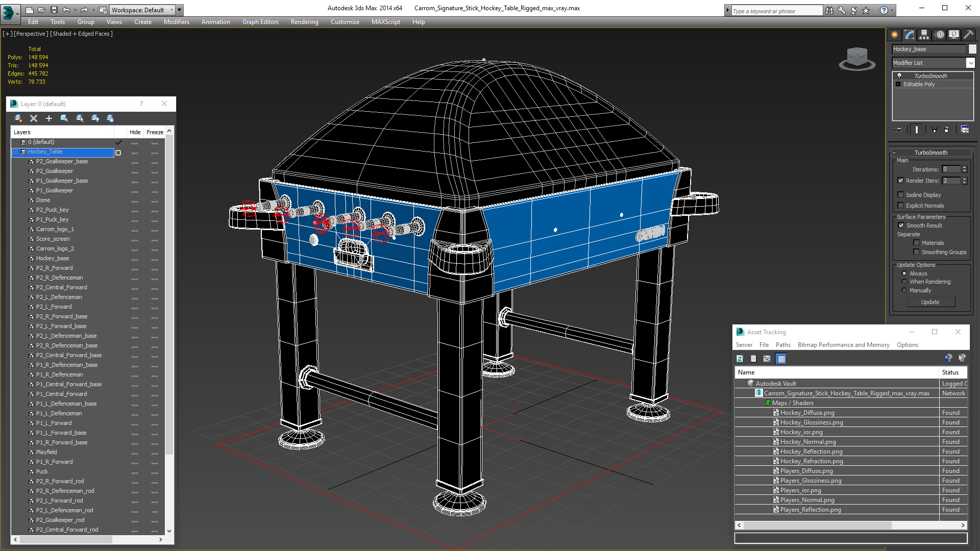Click Add Selected Objects plus icon

pyautogui.click(x=49, y=118)
